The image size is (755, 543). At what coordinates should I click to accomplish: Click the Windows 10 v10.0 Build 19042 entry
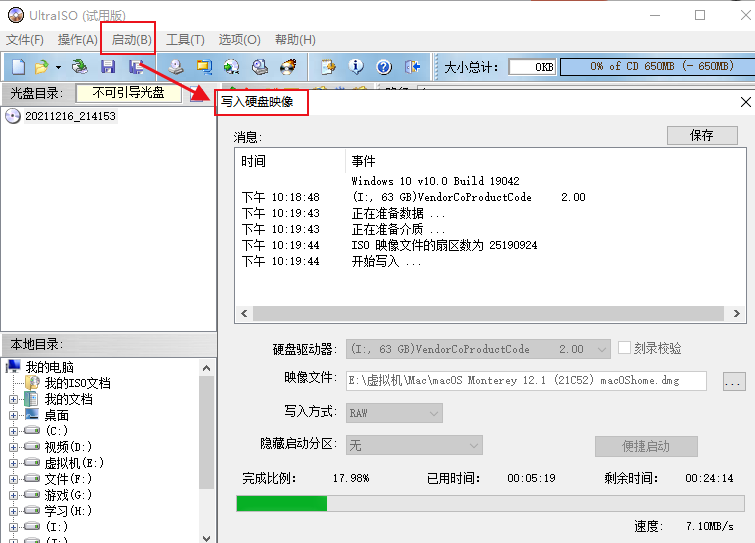(x=435, y=181)
